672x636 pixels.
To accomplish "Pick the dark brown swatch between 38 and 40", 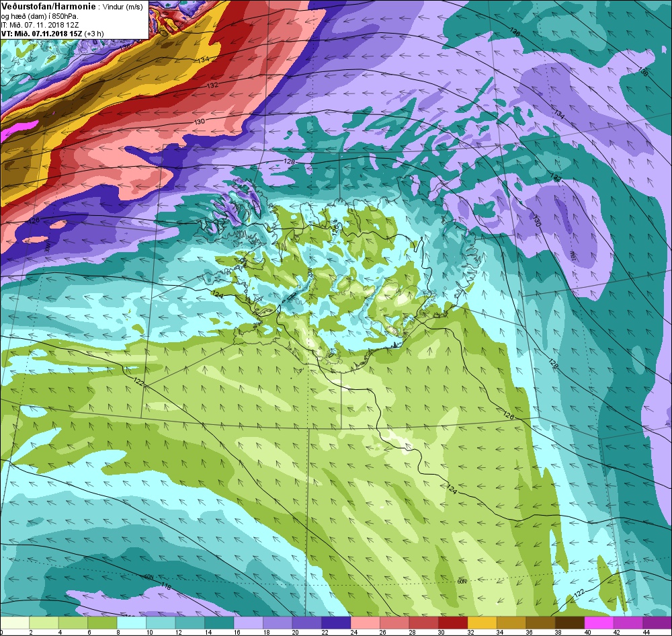I will (570, 623).
